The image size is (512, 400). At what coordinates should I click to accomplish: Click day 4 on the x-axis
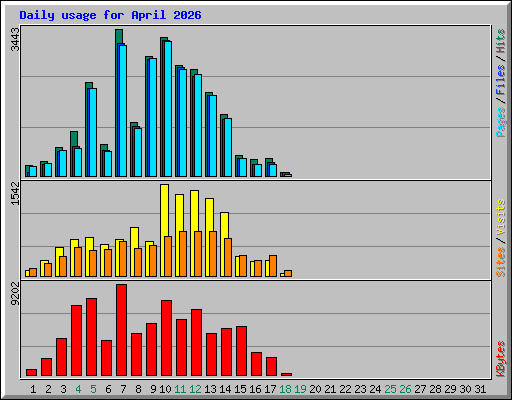pos(78,389)
